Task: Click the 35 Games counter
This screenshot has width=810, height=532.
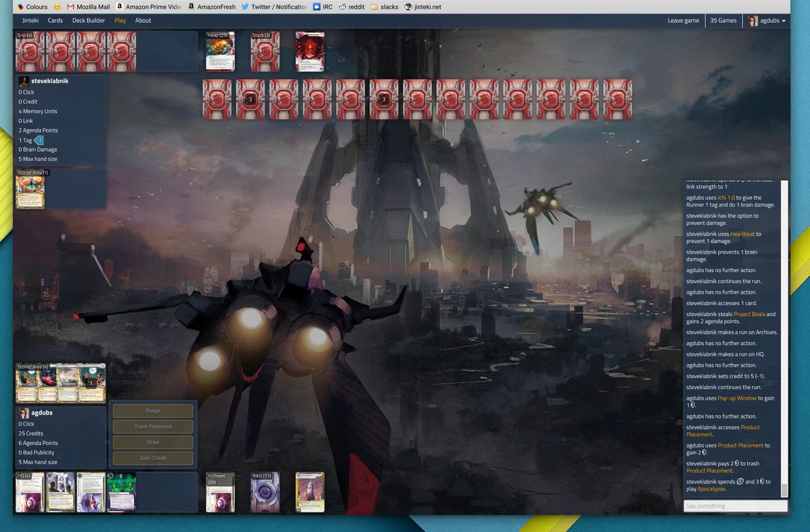Action: [723, 20]
